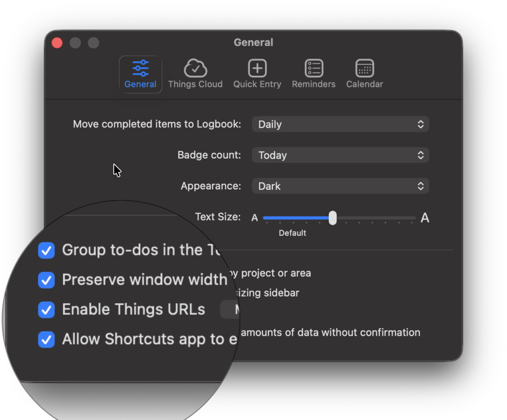The height and width of the screenshot is (420, 507).
Task: Open the Appearance dropdown set to Dark
Action: coord(340,186)
